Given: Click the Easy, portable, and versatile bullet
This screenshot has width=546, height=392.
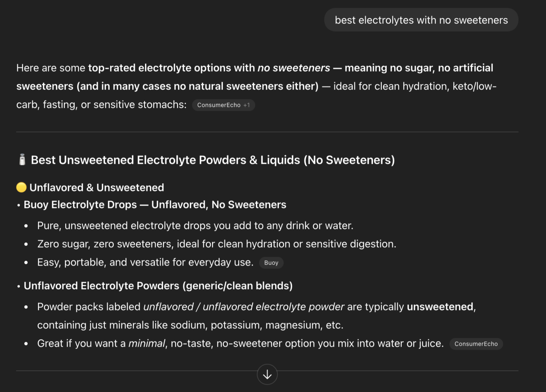Looking at the screenshot, I should (x=145, y=262).
